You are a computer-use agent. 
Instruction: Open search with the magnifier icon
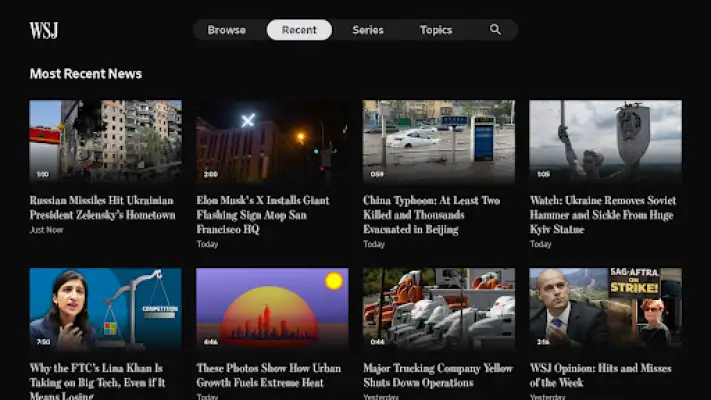(495, 30)
